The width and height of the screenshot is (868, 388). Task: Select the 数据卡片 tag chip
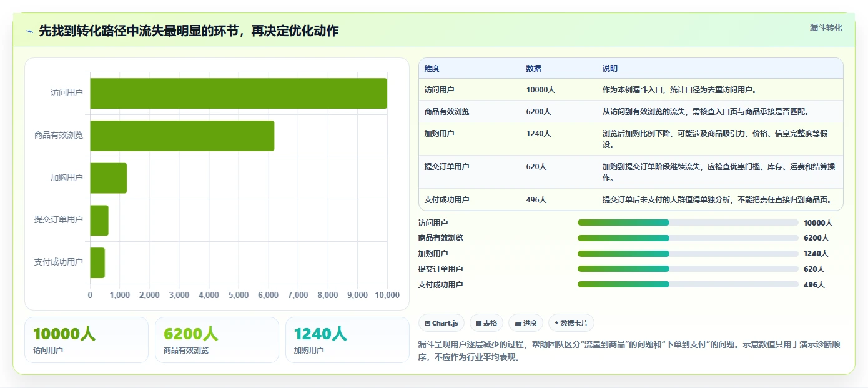571,323
